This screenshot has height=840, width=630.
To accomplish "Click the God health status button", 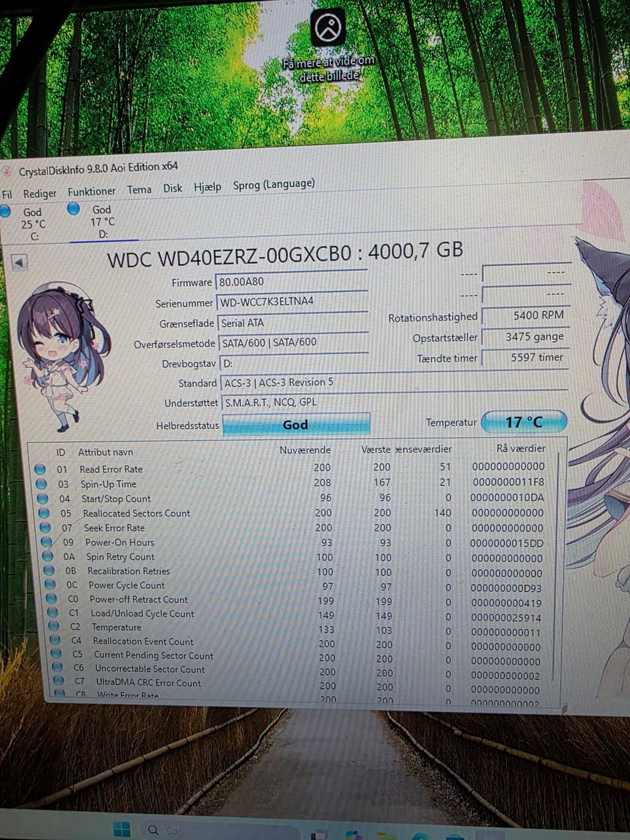I will [296, 425].
